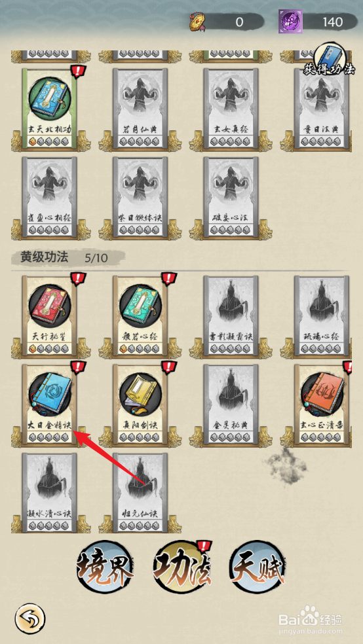Select the 玄天北相功 blue book card
This screenshot has width=363, height=644.
[49, 107]
